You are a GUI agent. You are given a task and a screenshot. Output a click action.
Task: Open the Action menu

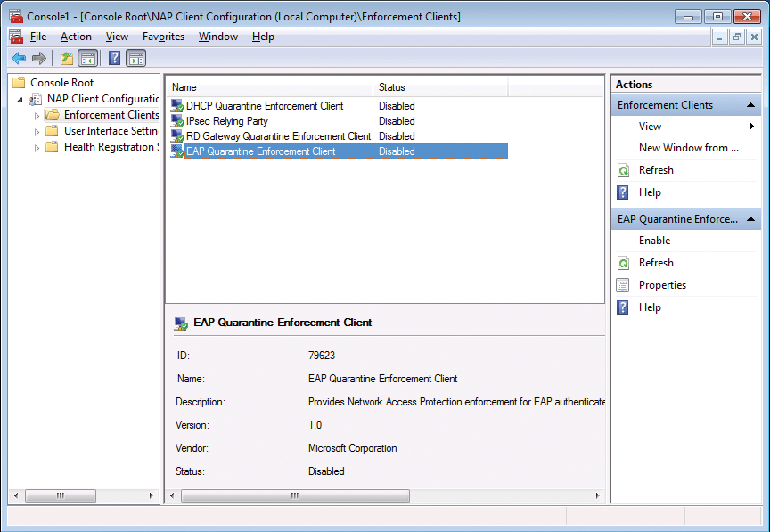click(76, 37)
